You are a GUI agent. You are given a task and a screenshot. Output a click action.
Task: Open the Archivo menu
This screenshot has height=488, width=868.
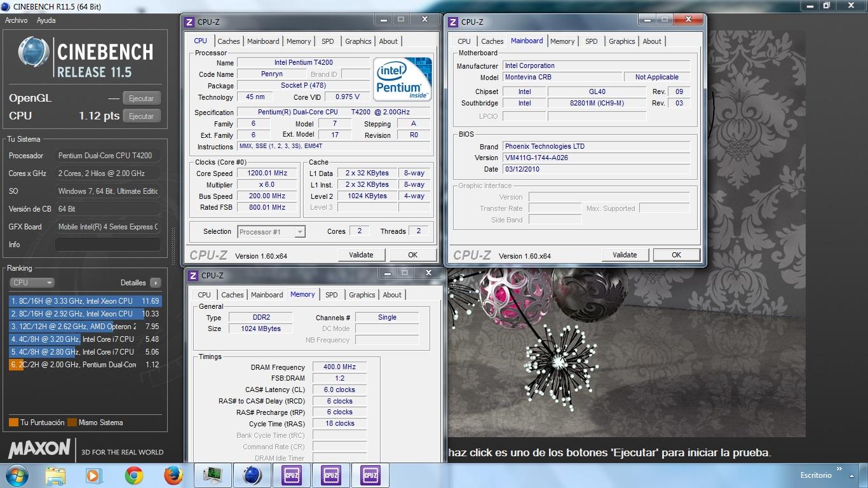(x=16, y=20)
